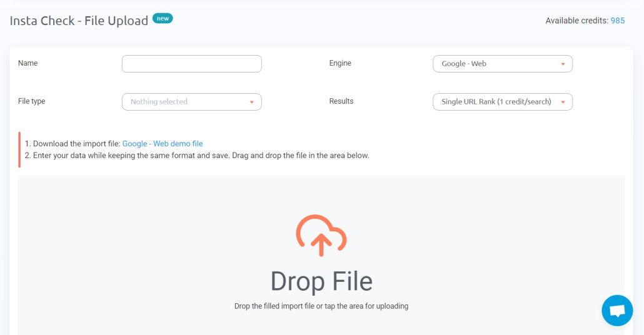Image resolution: width=644 pixels, height=335 pixels.
Task: Click the '1. Download the import file:' text
Action: click(73, 144)
